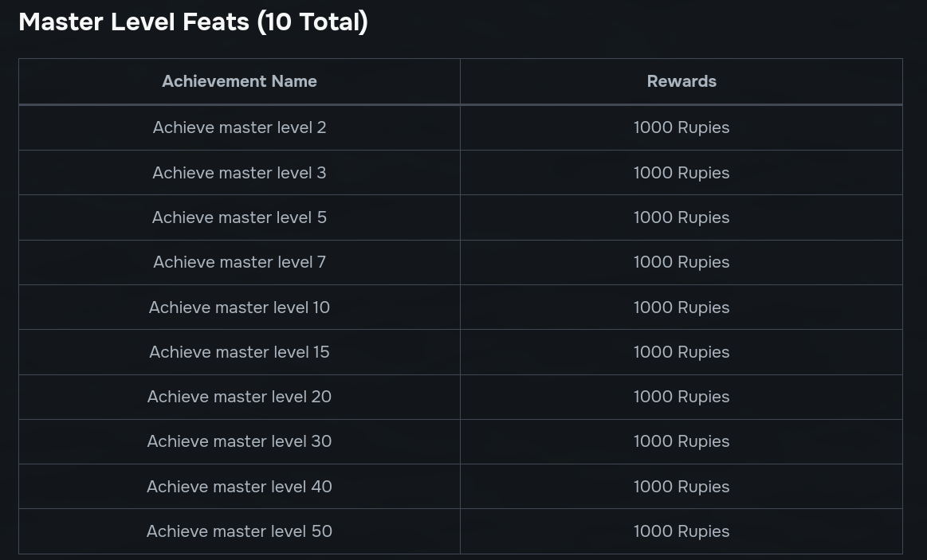Select the Achieve master level 7 cell
Viewport: 927px width, 560px height.
point(239,262)
